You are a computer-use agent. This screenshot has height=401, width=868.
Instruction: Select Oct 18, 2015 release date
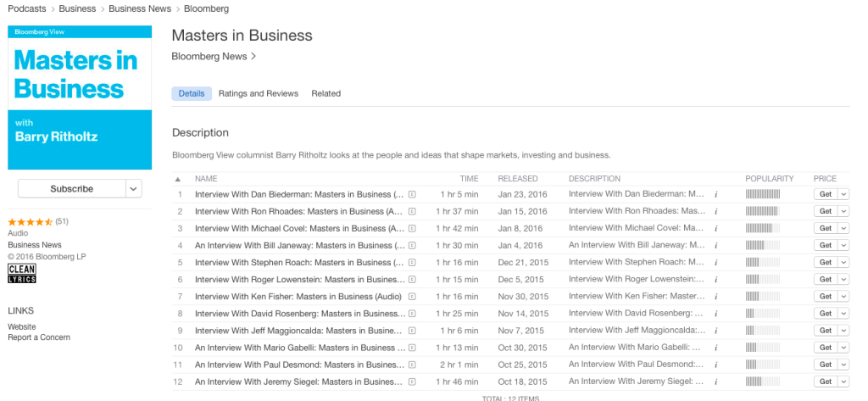tap(522, 382)
